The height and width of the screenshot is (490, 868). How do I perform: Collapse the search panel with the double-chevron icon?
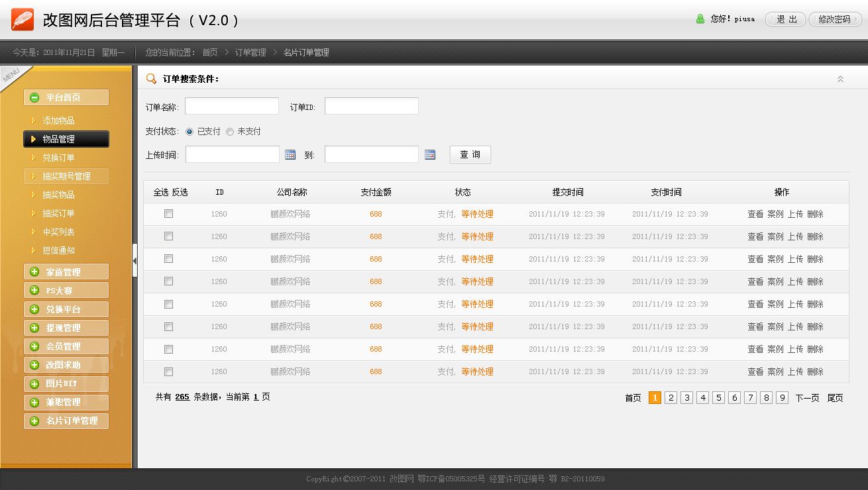pyautogui.click(x=840, y=79)
